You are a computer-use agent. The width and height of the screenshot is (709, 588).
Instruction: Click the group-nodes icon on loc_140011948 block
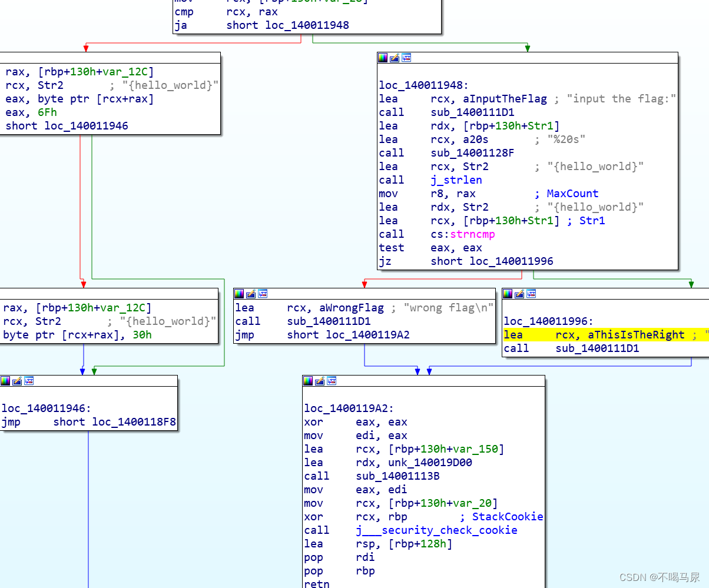(x=406, y=58)
